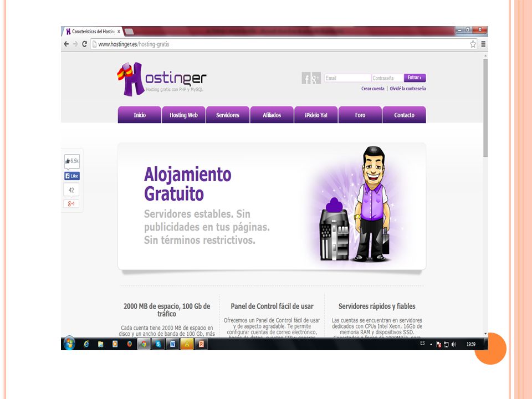This screenshot has height=399, width=532.
Task: Open Internet Explorer from taskbar
Action: pyautogui.click(x=86, y=344)
